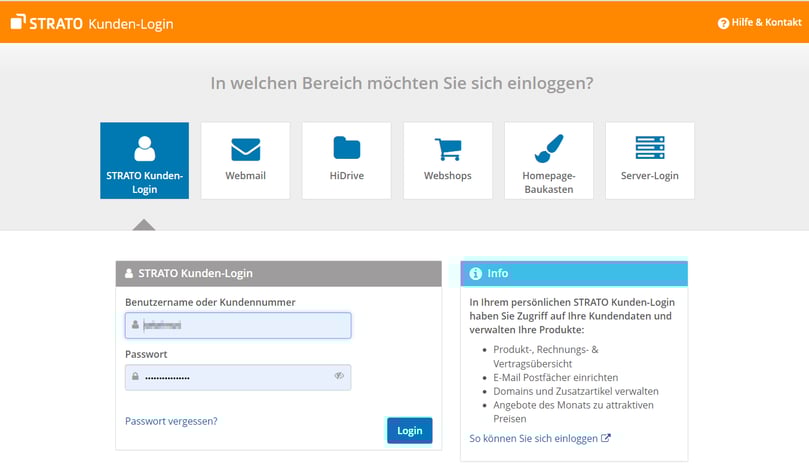Click the 'In welchen Bereich möchten Sie sich einloggen?' heading

point(402,83)
